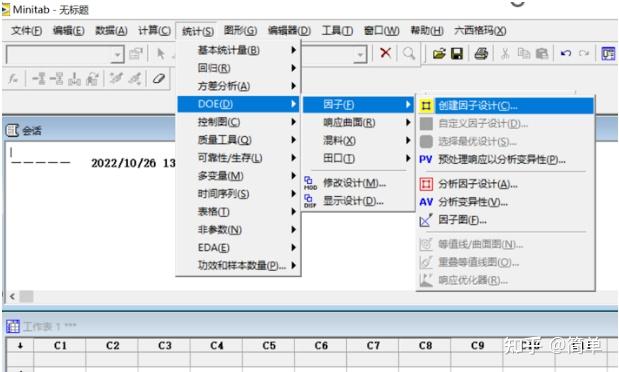Select 显示设计(D)... entry
Viewport: 619px width, 372px height.
point(358,201)
